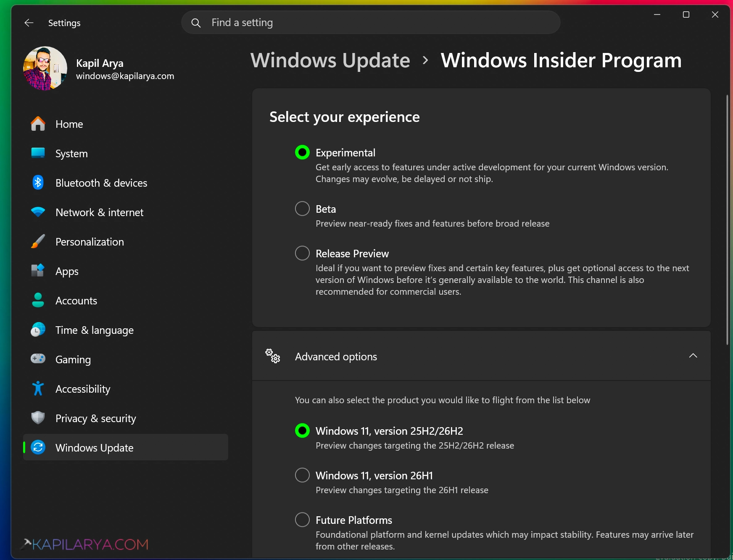Go to Bluetooth & devices
This screenshot has height=560, width=733.
pos(126,183)
